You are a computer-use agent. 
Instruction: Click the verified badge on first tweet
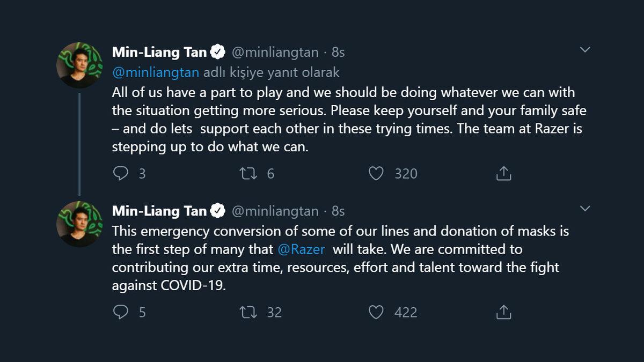[x=217, y=52]
